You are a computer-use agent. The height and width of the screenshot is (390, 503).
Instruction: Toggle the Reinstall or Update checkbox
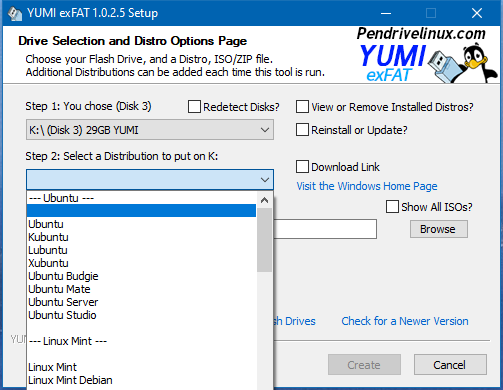coord(302,130)
